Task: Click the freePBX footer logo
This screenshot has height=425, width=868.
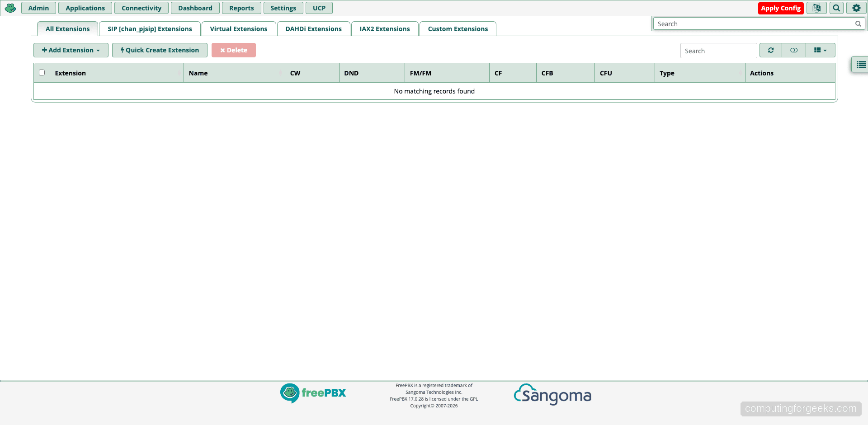Action: click(313, 393)
